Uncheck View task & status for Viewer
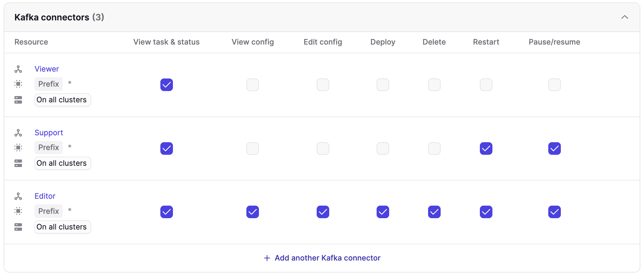644x275 pixels. 167,85
